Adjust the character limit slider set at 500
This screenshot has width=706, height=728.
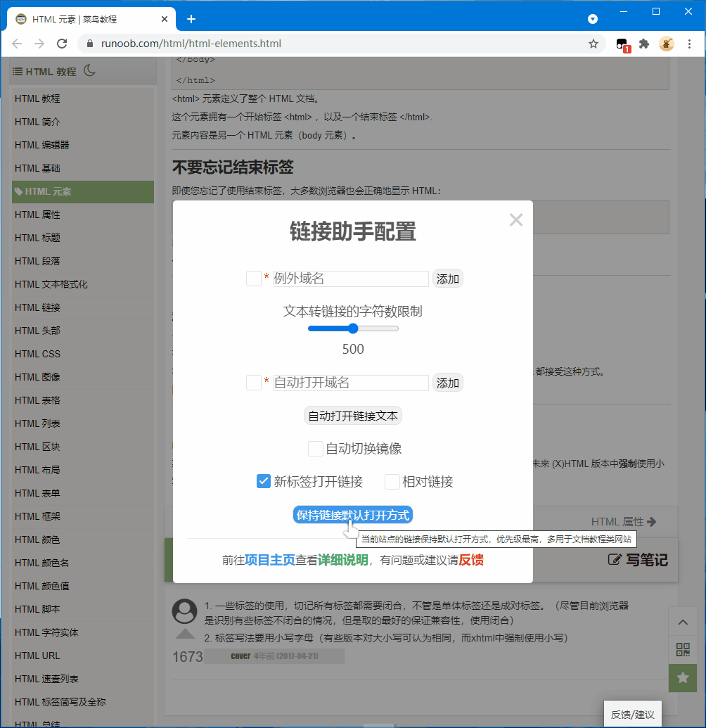[352, 328]
